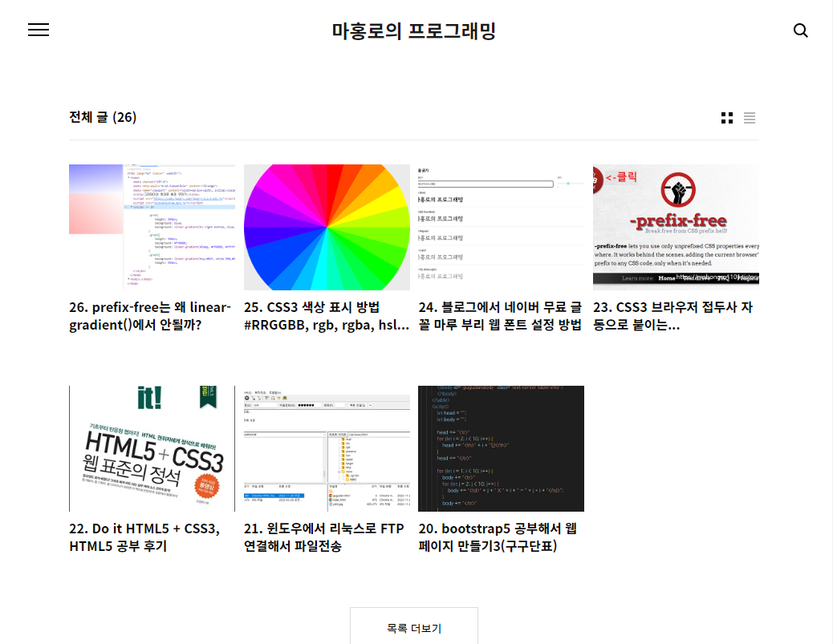Switch to list view layout
833x644 pixels.
click(x=749, y=118)
